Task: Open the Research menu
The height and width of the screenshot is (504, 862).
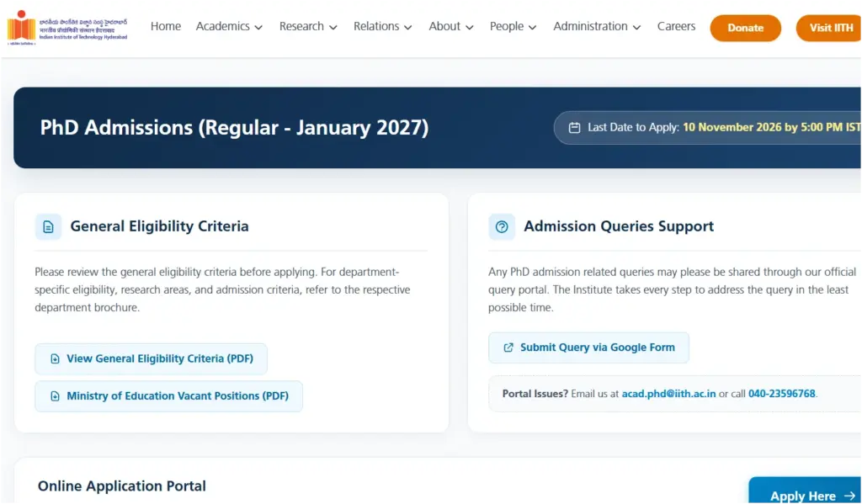Action: 308,26
